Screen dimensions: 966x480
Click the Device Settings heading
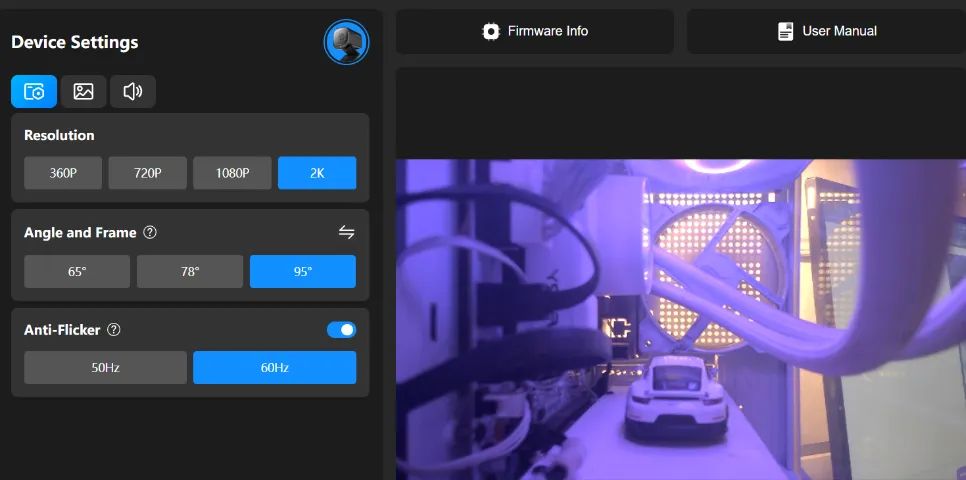click(x=75, y=43)
